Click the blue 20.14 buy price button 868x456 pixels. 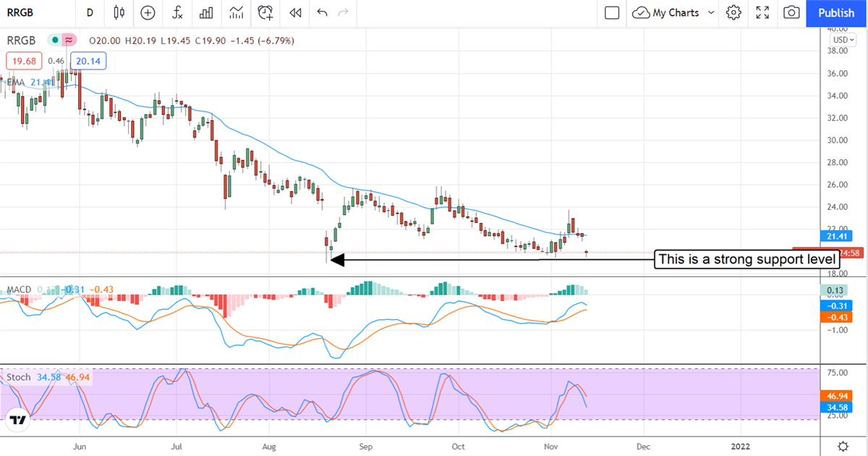[x=88, y=62]
